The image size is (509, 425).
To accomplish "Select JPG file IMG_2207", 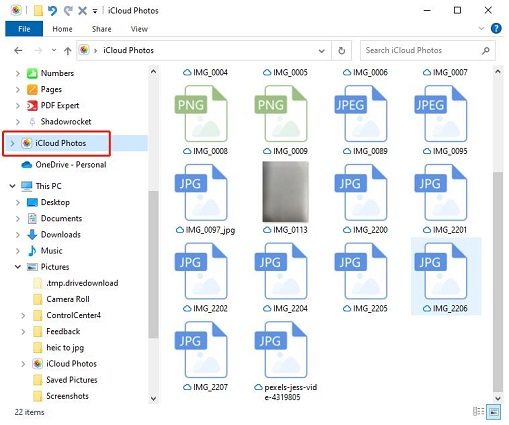I will pyautogui.click(x=206, y=356).
